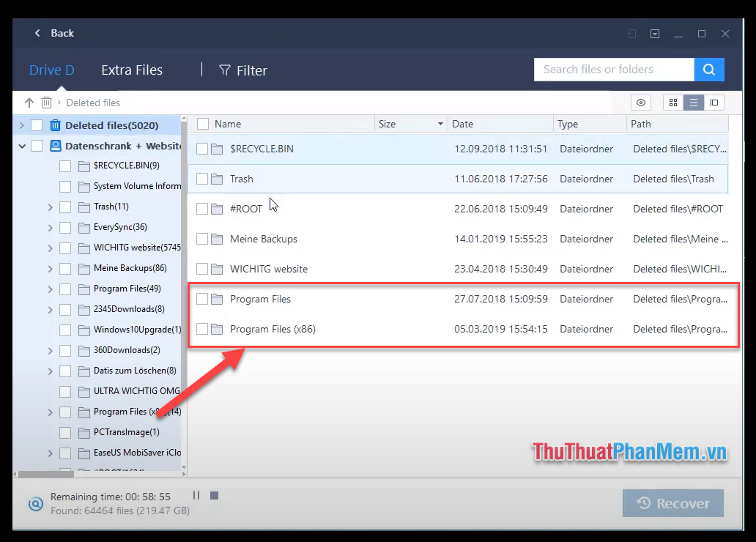Select all files with Name column checkbox
Screen dimensions: 756x542
(203, 124)
